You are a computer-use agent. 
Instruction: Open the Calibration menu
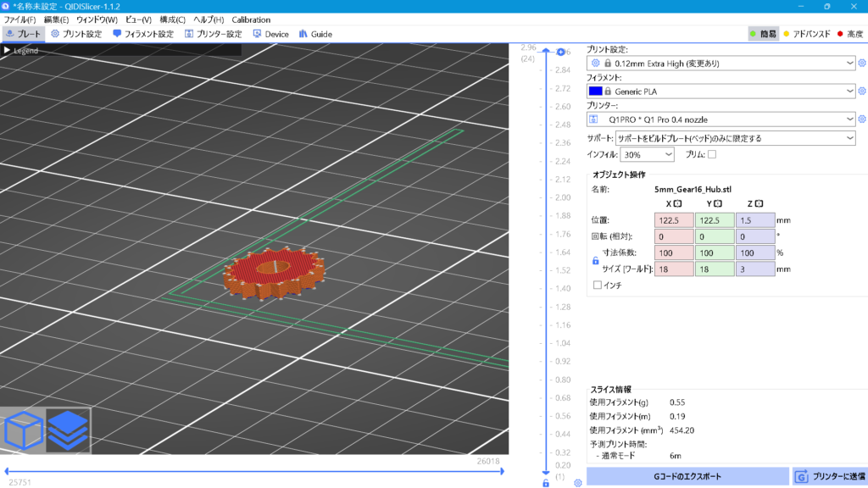[x=251, y=19]
